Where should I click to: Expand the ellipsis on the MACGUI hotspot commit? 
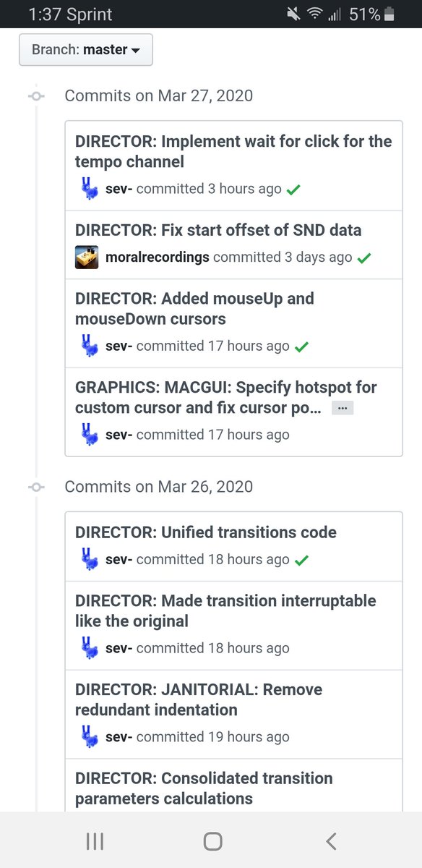click(x=343, y=408)
